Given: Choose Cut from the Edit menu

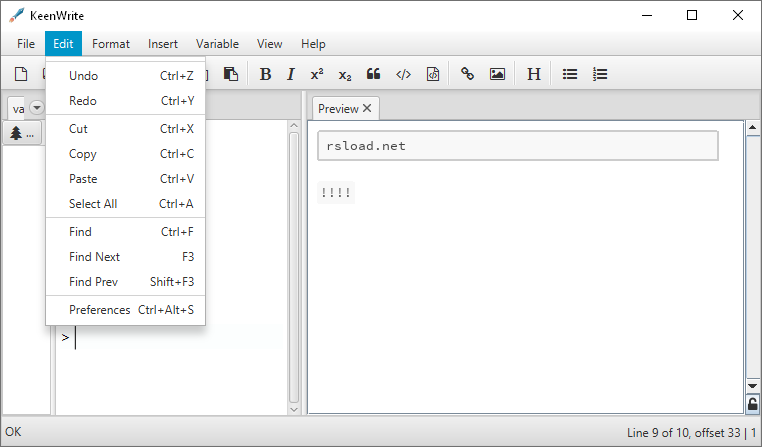Looking at the screenshot, I should [125, 129].
